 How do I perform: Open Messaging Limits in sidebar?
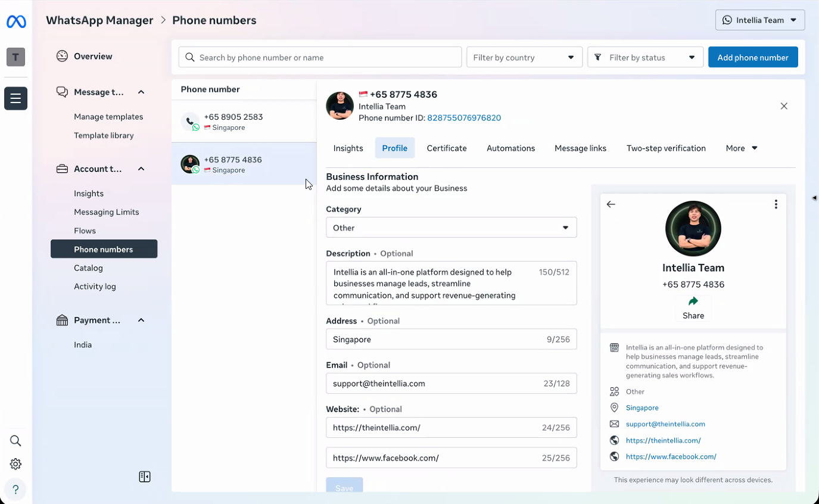(x=107, y=212)
